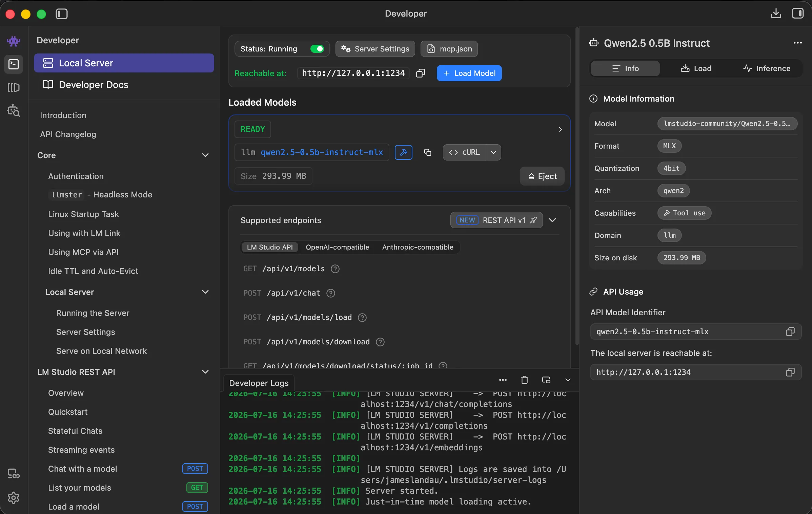Image resolution: width=812 pixels, height=514 pixels.
Task: Open the NEW REST API v1 link
Action: [x=496, y=220]
